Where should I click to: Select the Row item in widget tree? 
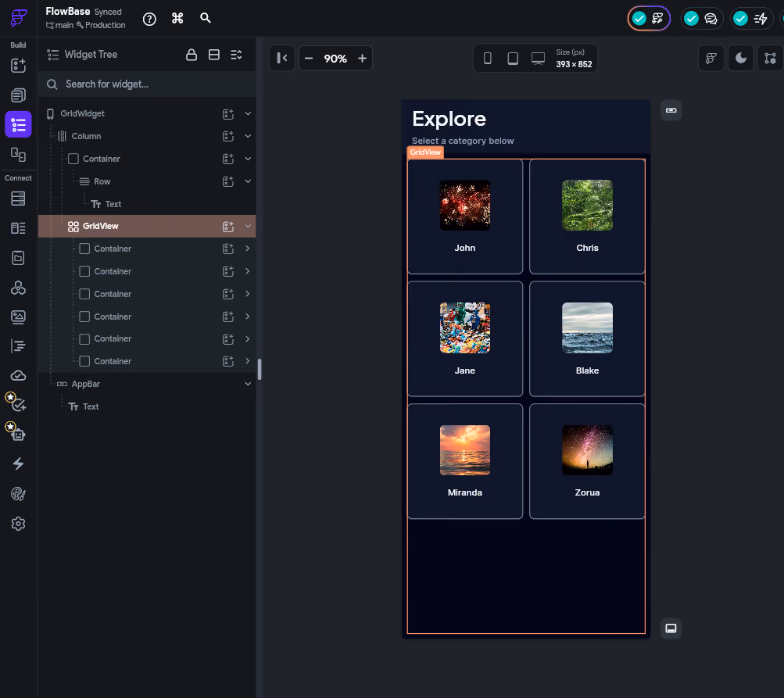pyautogui.click(x=102, y=181)
